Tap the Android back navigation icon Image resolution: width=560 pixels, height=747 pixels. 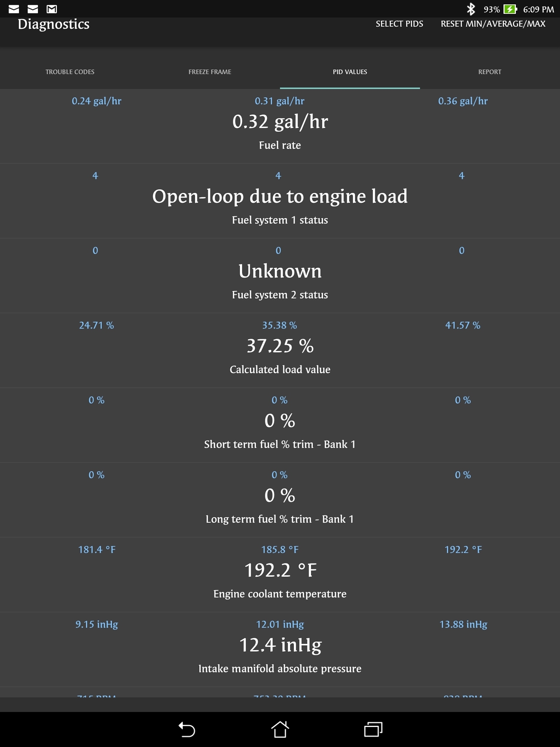(187, 729)
